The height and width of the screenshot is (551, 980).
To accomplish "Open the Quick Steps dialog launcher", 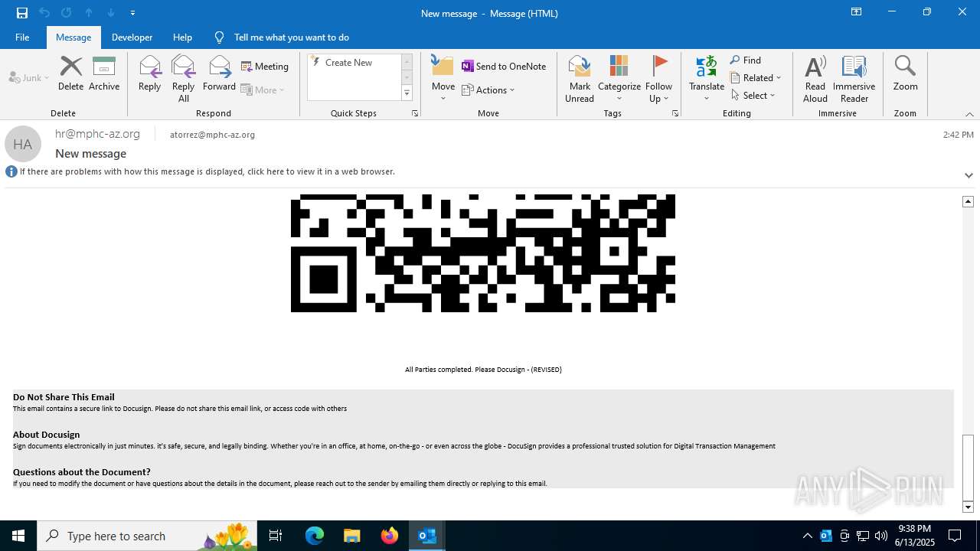I will point(415,113).
